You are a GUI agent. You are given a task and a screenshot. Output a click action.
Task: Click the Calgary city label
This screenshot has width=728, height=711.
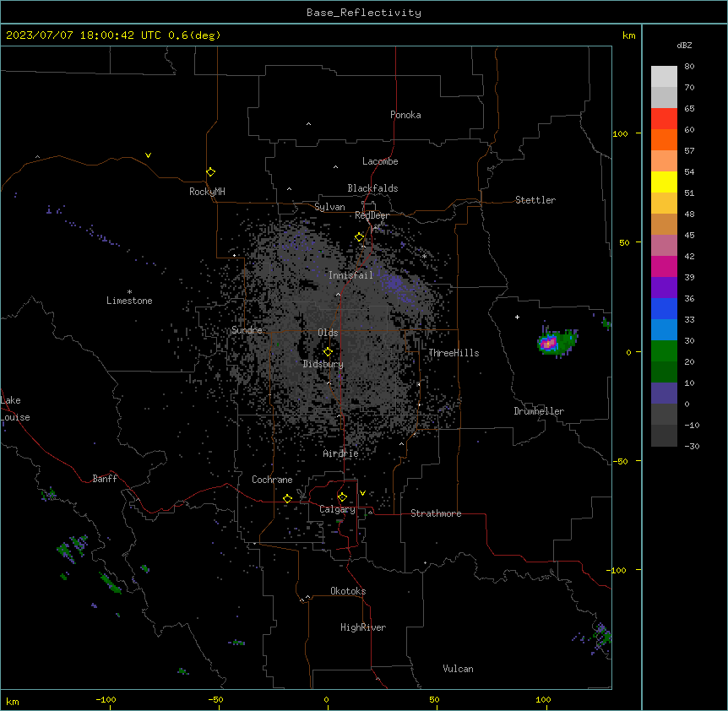(x=337, y=509)
